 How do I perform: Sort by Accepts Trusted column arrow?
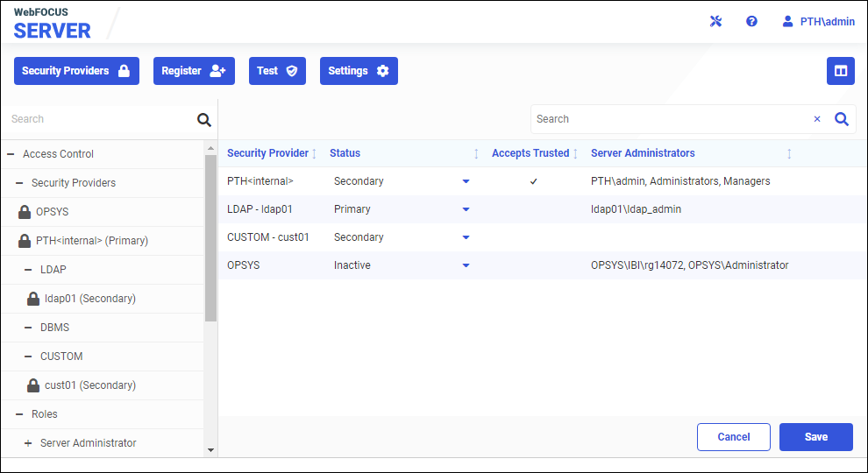tap(575, 153)
